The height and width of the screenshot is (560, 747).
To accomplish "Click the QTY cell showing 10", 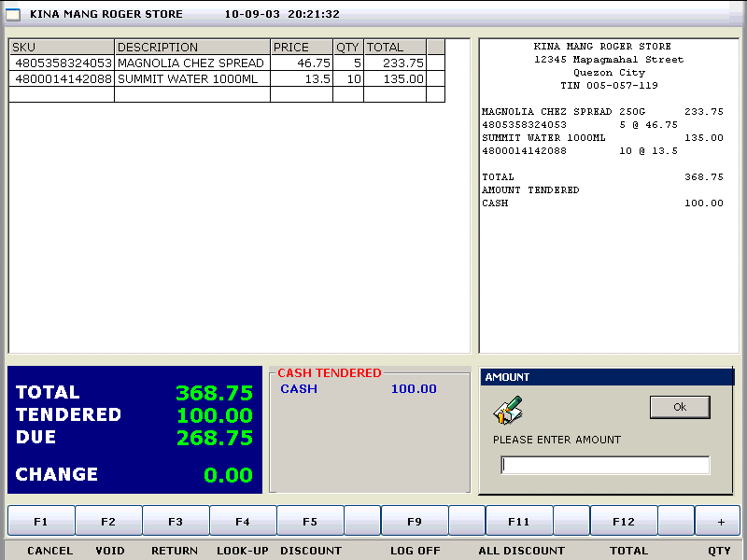I will pos(348,79).
